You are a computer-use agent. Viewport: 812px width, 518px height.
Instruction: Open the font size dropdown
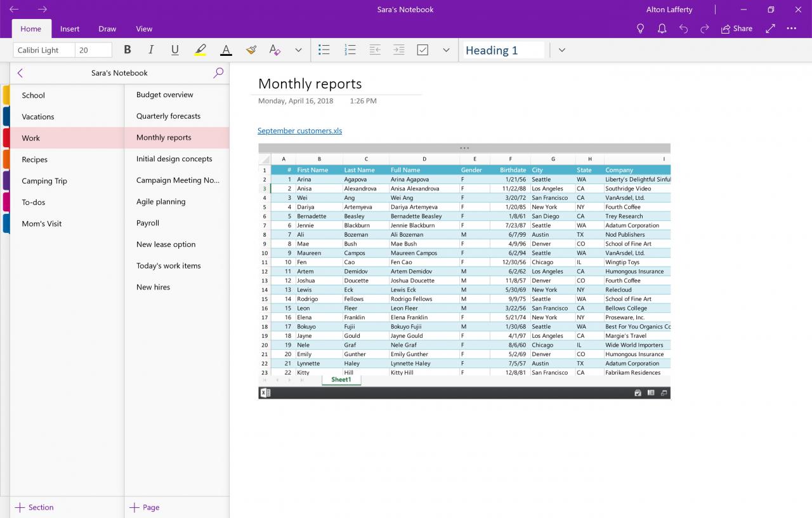(93, 50)
